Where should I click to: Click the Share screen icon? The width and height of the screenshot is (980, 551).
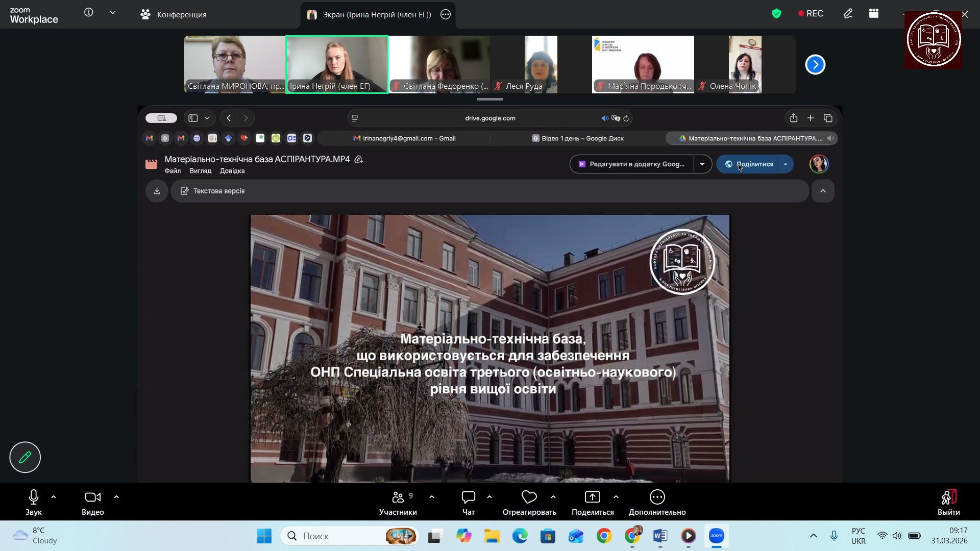click(x=592, y=497)
